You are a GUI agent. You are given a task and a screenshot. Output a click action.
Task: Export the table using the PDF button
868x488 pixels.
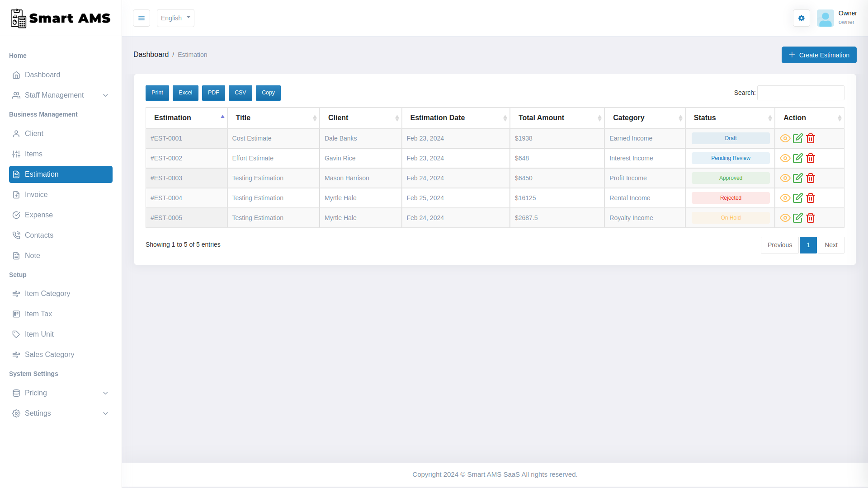point(213,93)
